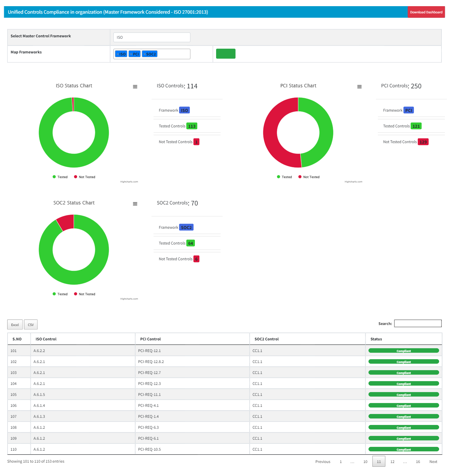Click inside the table Search box

tap(418, 323)
